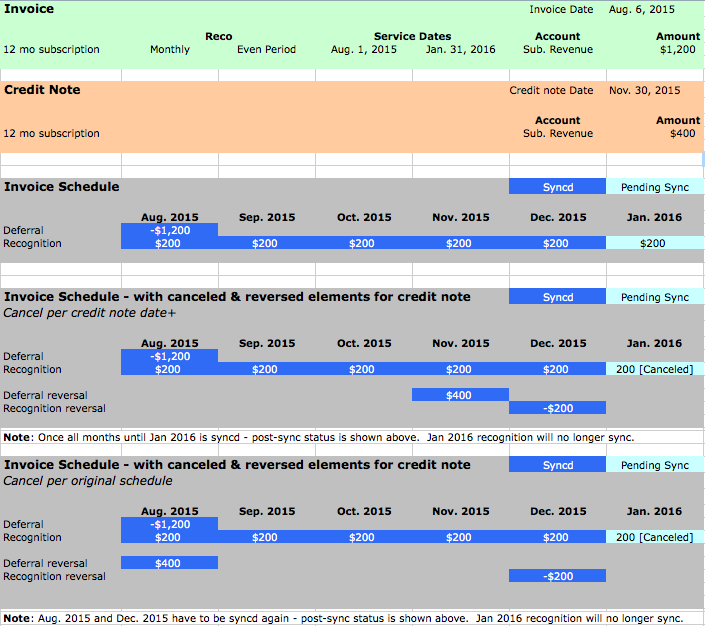The width and height of the screenshot is (705, 626).
Task: Select the bold Invoice heading cell
Action: (x=29, y=9)
